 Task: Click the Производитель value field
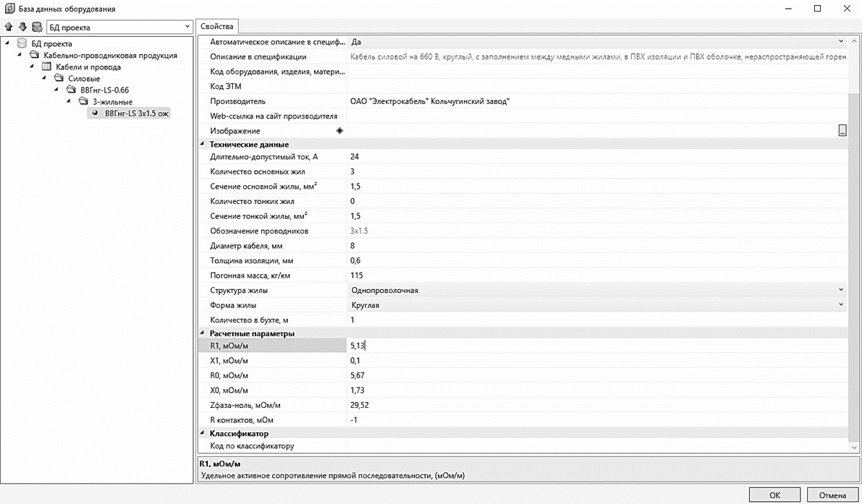click(x=593, y=101)
